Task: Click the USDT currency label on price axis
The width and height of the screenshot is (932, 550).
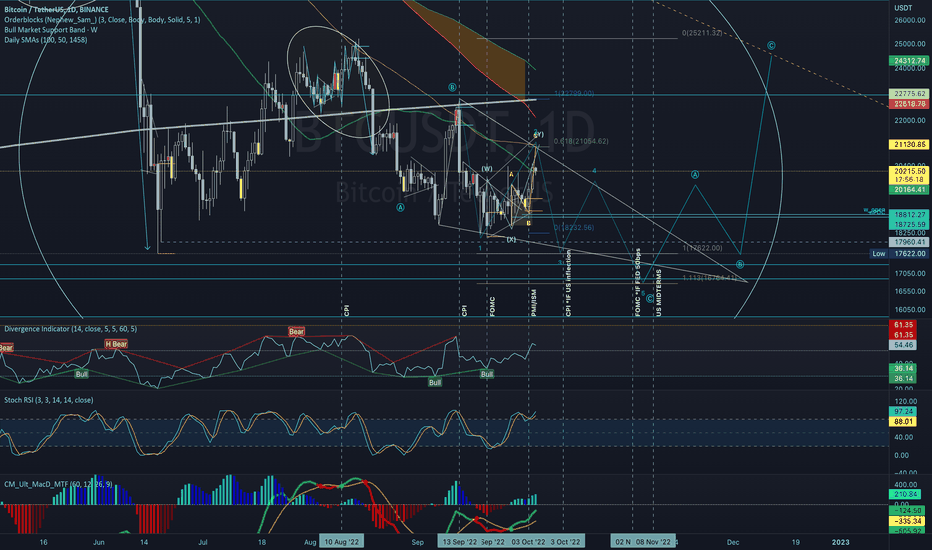Action: tap(903, 8)
